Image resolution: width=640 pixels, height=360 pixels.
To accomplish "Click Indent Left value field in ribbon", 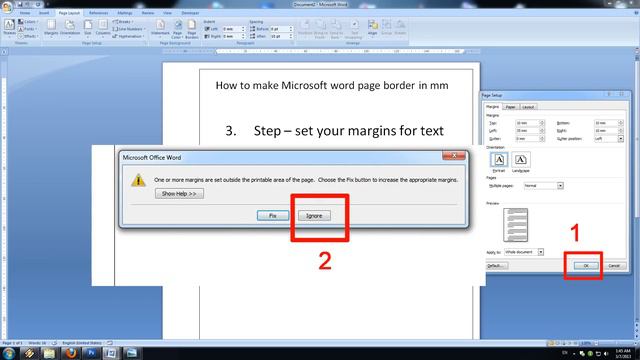I will coord(233,29).
